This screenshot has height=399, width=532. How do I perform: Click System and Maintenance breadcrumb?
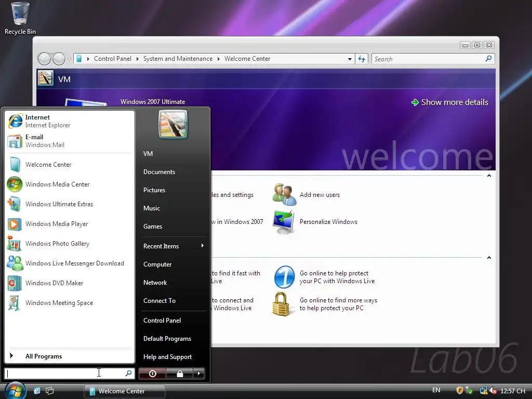click(x=178, y=59)
